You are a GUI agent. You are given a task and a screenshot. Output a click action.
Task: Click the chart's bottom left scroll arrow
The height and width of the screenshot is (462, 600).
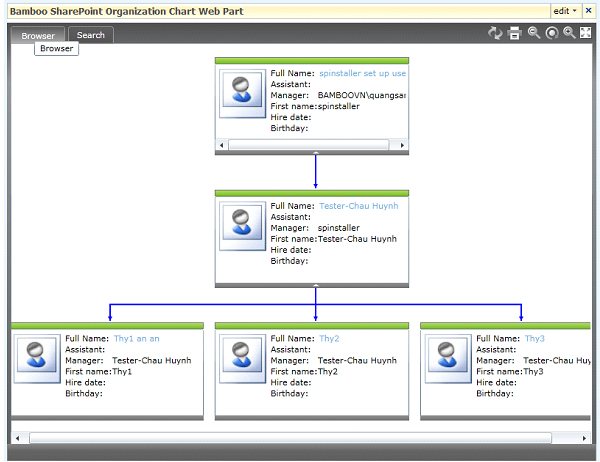pos(18,438)
